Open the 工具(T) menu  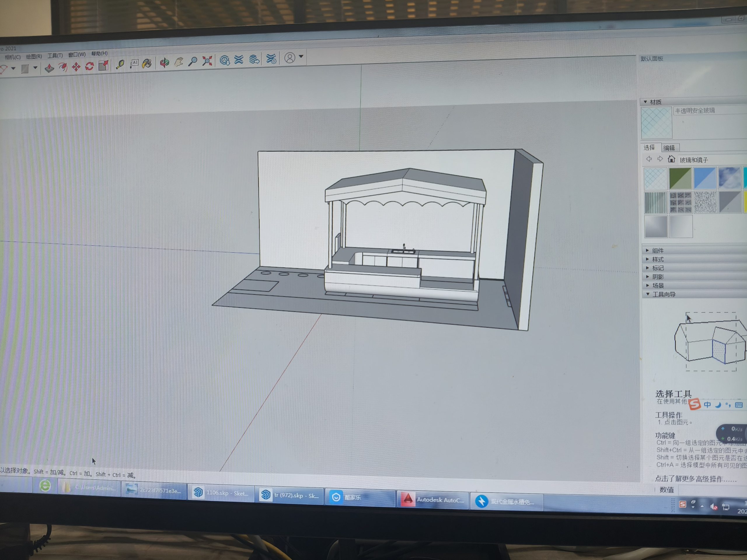pos(55,56)
